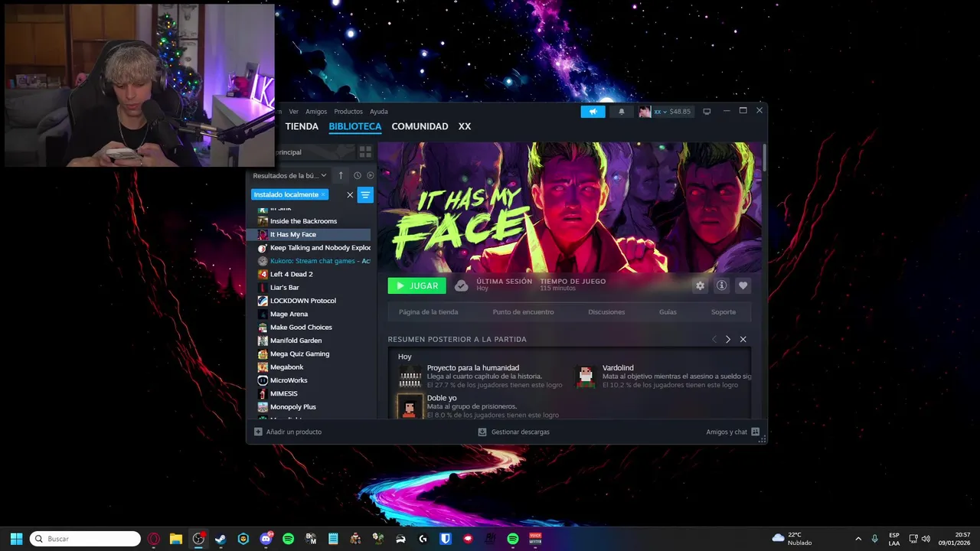Expand the Resultados de la bú... dropdown
This screenshot has height=551, width=980.
coord(289,175)
